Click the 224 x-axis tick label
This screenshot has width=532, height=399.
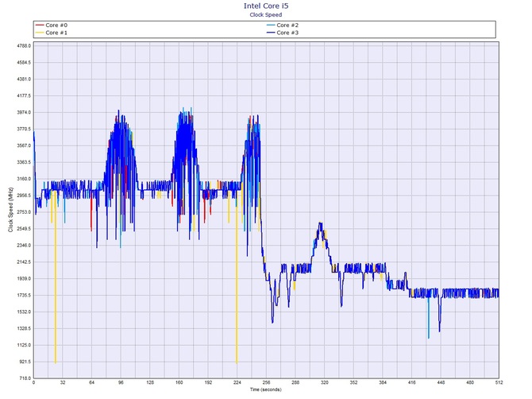(237, 382)
